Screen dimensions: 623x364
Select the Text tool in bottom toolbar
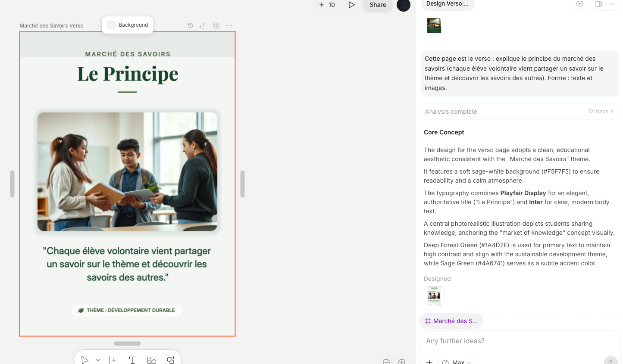coord(133,360)
